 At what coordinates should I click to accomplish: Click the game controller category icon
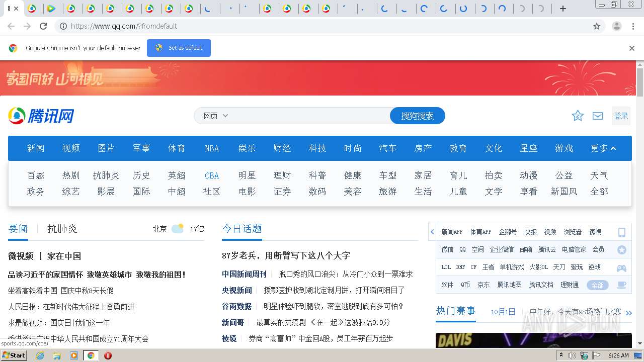tap(622, 267)
